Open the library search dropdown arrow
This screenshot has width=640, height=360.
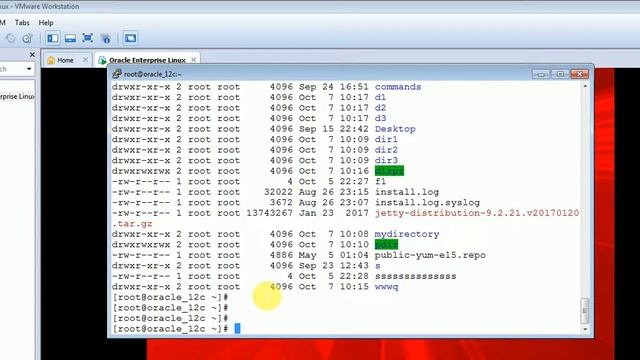[x=29, y=69]
